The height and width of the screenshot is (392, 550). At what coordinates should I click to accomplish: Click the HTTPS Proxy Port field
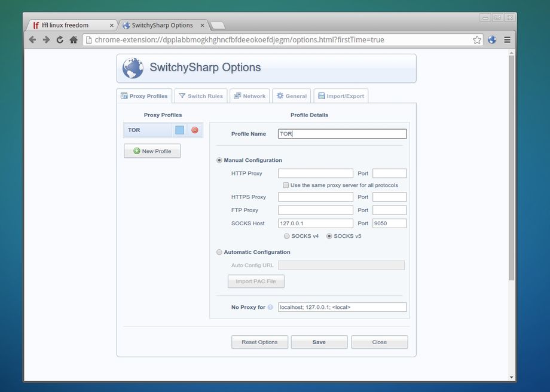tap(389, 197)
